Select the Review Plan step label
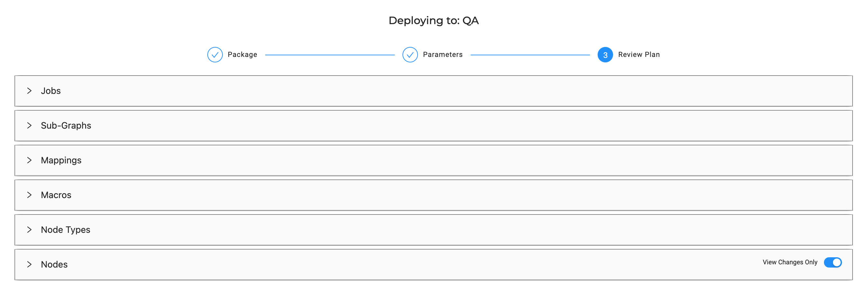The width and height of the screenshot is (868, 301). point(638,55)
